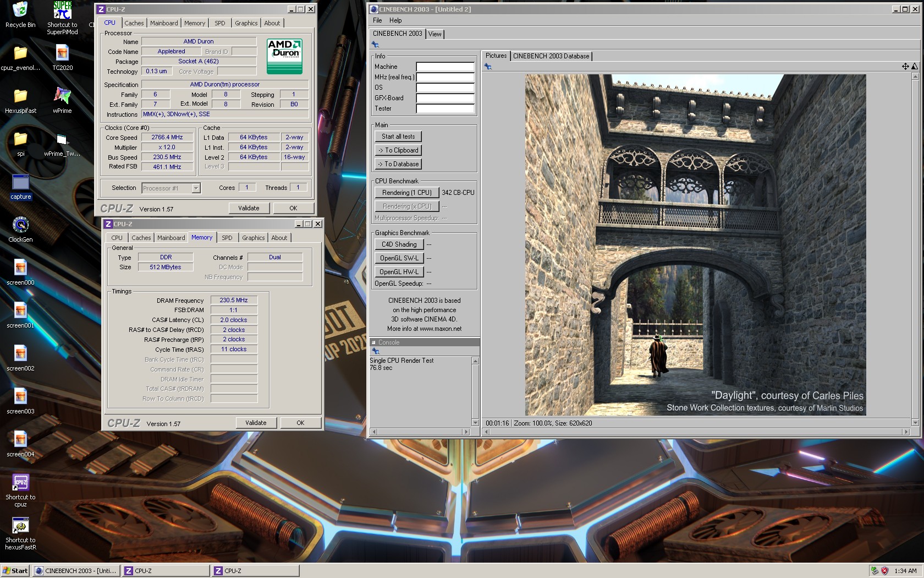Open the Recycle Bin desktop icon
Screen dimensions: 924x578
(x=20, y=14)
